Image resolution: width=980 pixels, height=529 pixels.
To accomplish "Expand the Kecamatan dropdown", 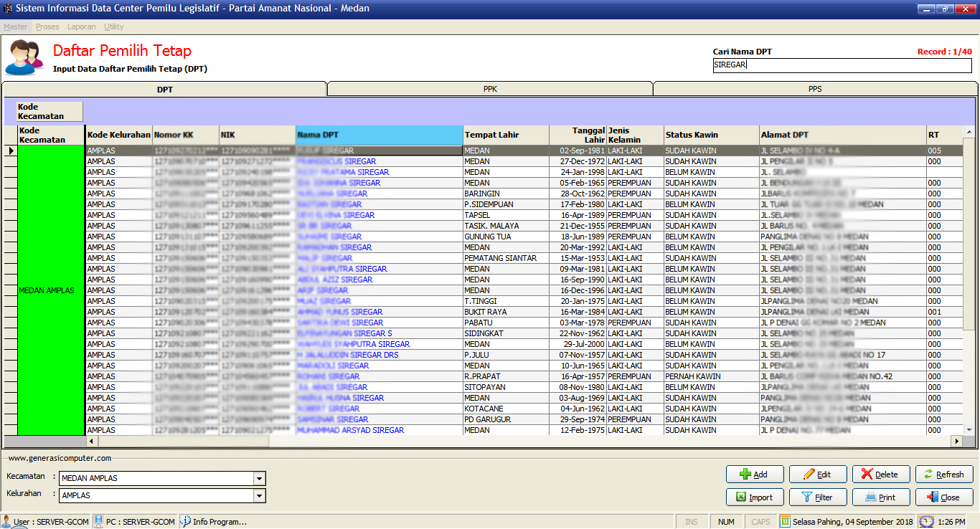I will (259, 478).
